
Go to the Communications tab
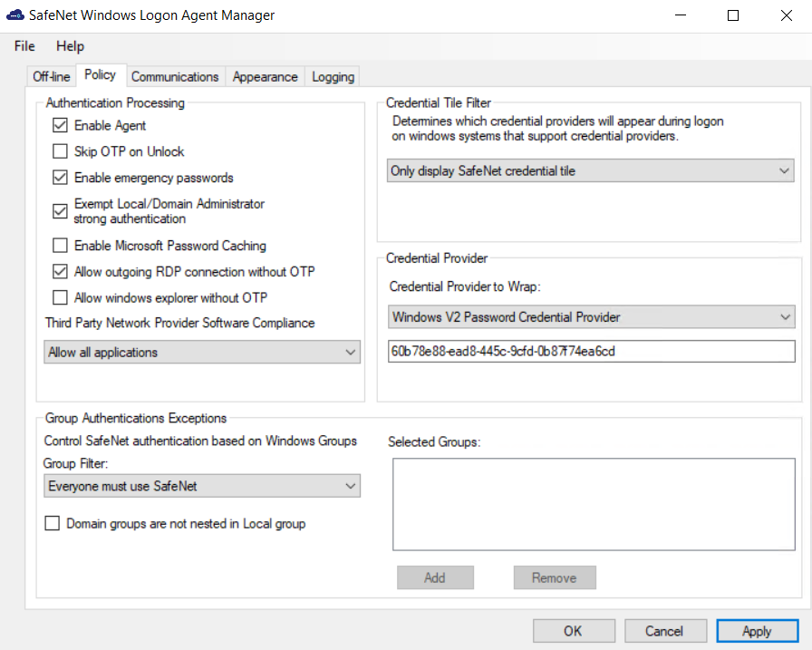[175, 77]
